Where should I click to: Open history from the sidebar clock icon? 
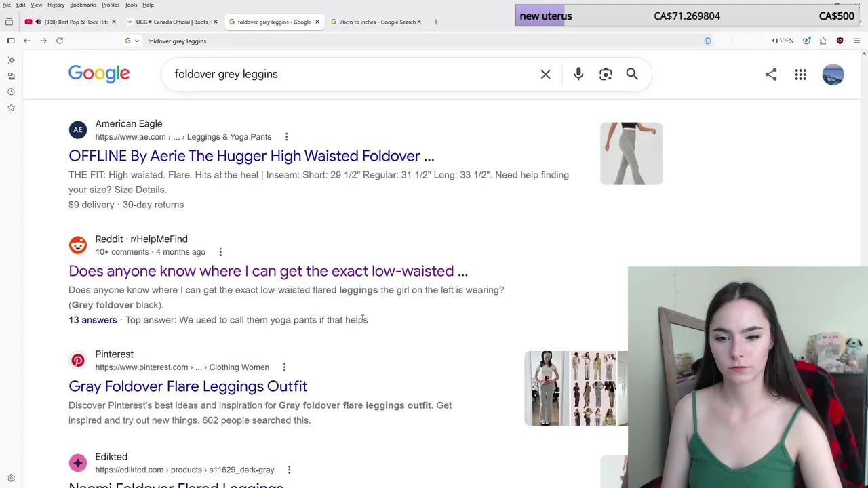(11, 91)
